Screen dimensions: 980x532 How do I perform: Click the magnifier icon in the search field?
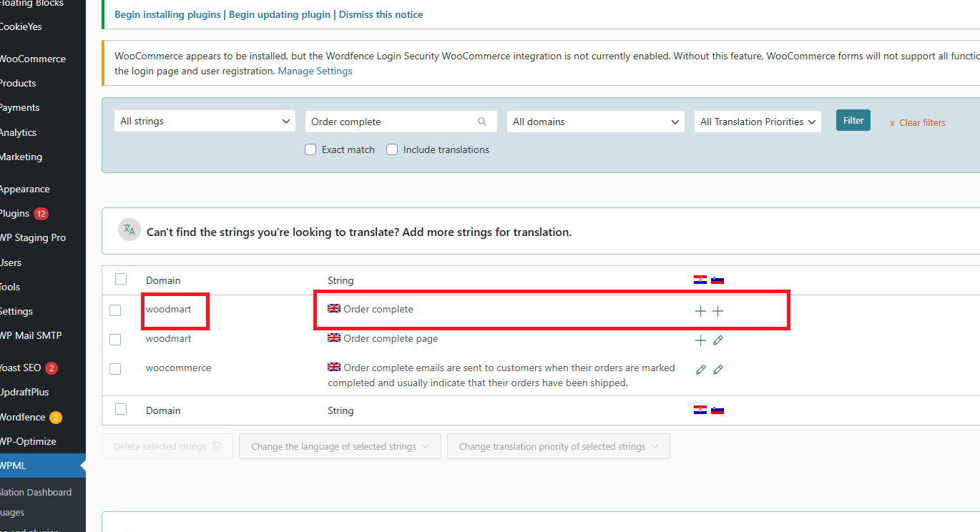[x=482, y=122]
